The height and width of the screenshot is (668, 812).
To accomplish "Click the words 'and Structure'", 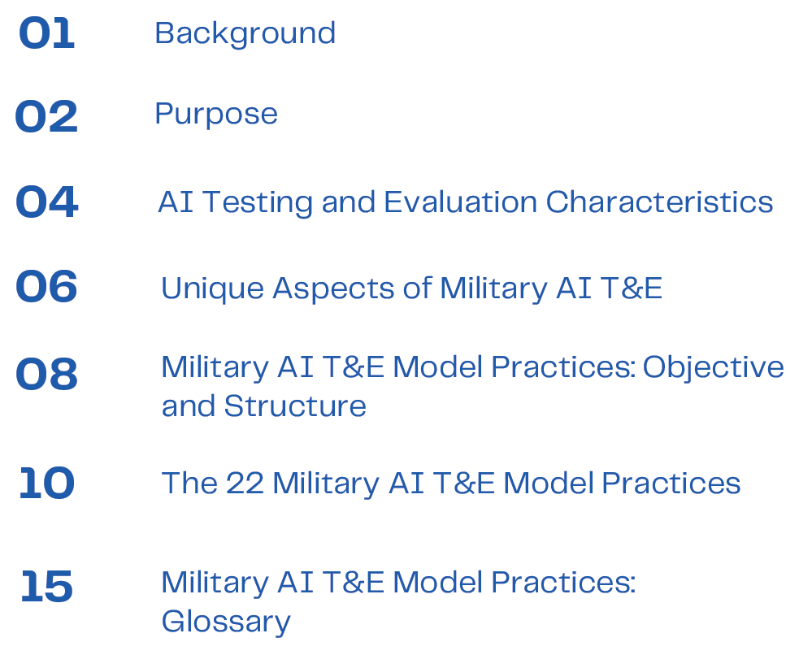I will point(263,406).
